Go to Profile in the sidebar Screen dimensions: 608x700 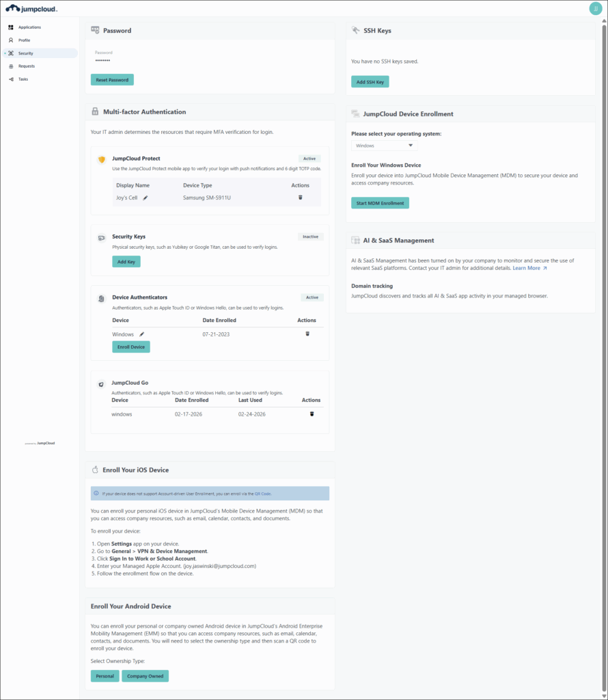pos(24,40)
